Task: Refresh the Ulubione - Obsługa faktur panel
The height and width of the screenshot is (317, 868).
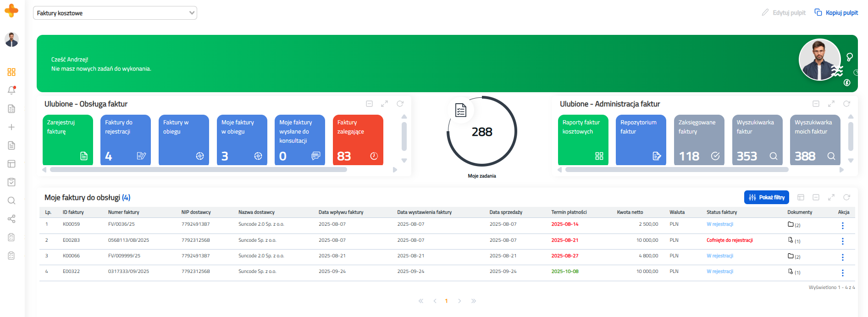Action: coord(400,104)
